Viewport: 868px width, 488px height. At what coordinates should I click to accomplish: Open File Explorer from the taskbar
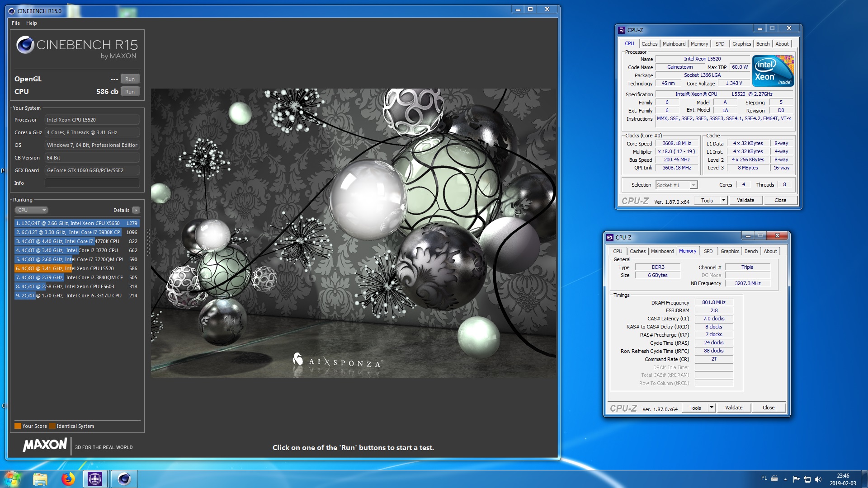pyautogui.click(x=40, y=479)
